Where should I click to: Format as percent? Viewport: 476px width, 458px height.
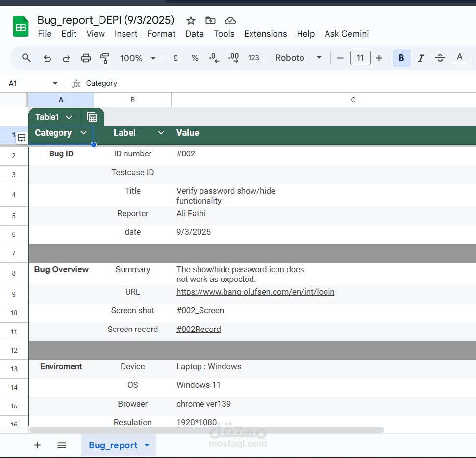pos(195,58)
